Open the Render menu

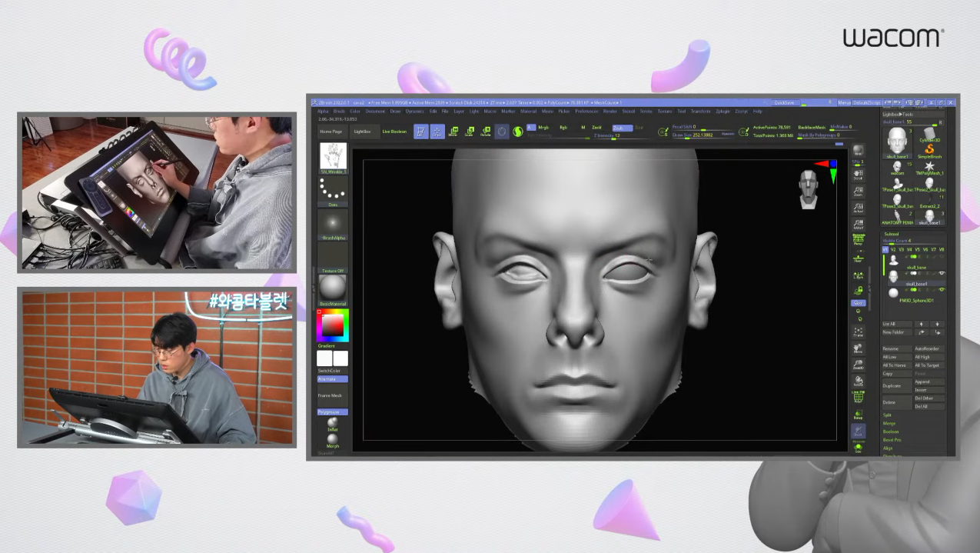(610, 111)
